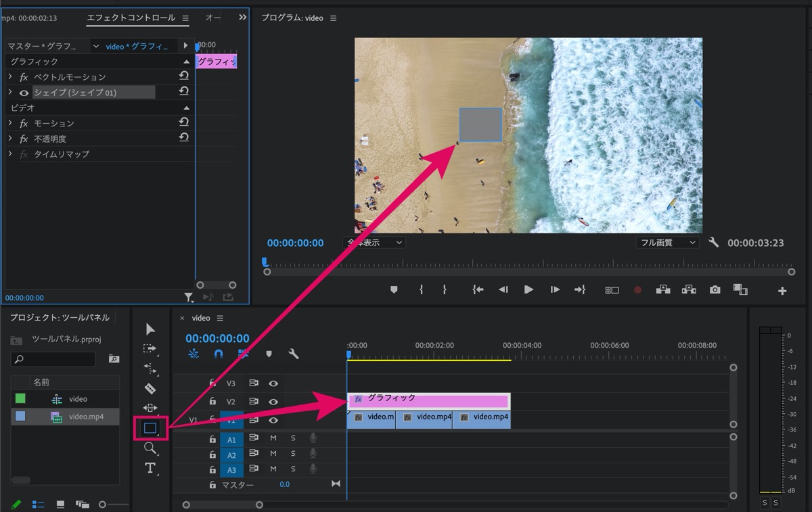Select the Type tool
The height and width of the screenshot is (512, 812).
point(150,468)
